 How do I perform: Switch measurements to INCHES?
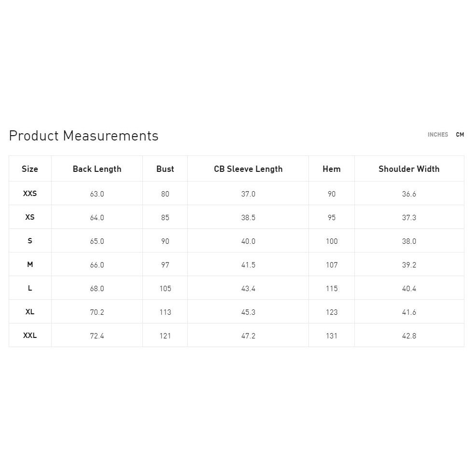click(437, 135)
